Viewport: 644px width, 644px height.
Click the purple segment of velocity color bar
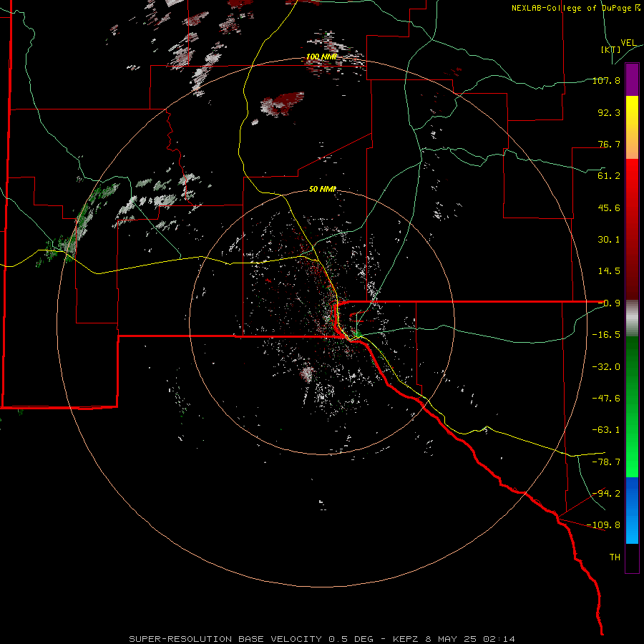(632, 79)
